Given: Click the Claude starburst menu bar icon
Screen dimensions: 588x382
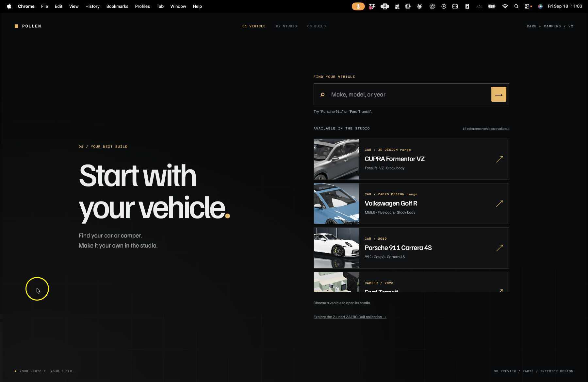Looking at the screenshot, I should pos(420,6).
